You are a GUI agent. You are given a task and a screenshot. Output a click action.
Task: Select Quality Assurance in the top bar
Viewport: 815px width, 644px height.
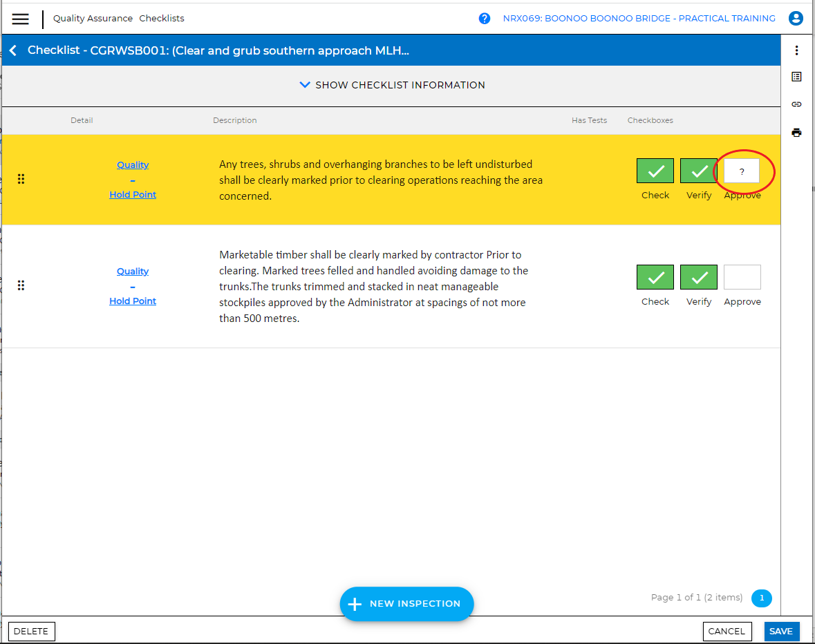[x=93, y=19]
